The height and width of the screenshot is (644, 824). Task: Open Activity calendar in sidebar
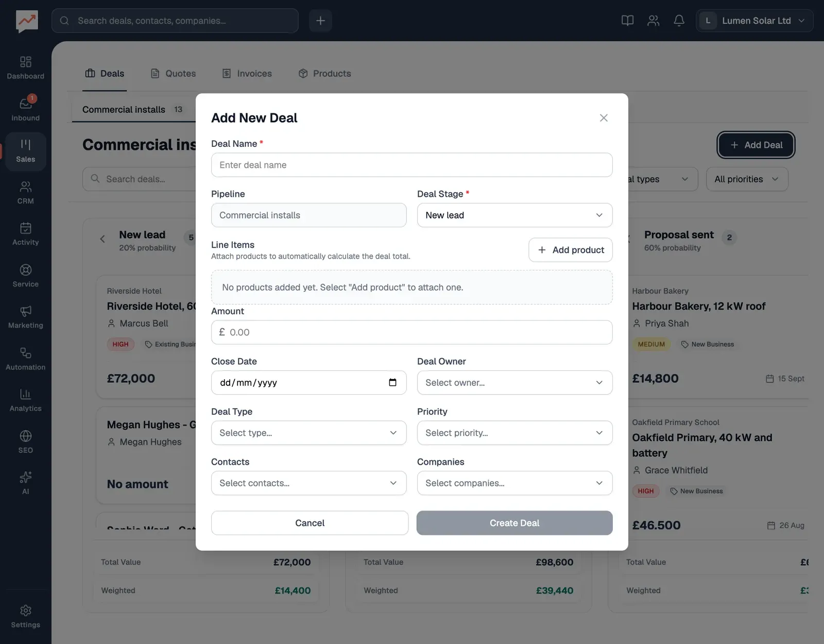[25, 234]
